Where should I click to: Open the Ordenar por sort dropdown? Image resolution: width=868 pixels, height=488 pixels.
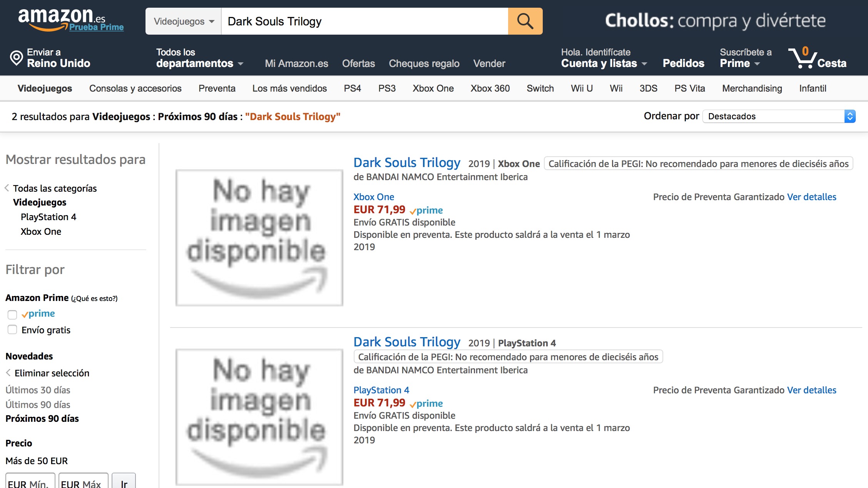(x=779, y=116)
